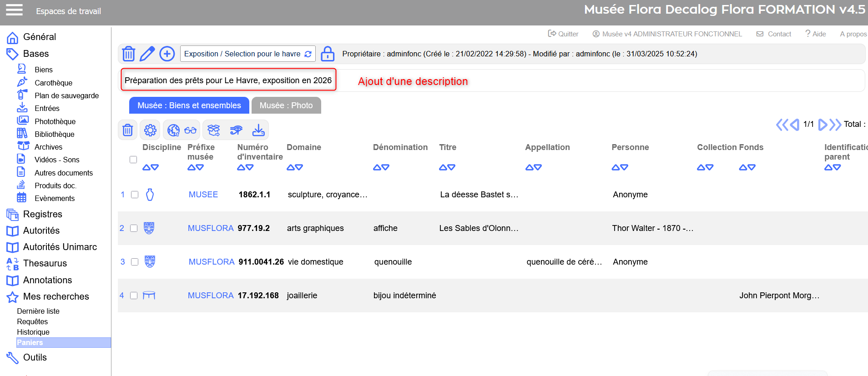This screenshot has height=376, width=868.
Task: Tick the checkbox for row 977.19.2
Action: (x=134, y=228)
